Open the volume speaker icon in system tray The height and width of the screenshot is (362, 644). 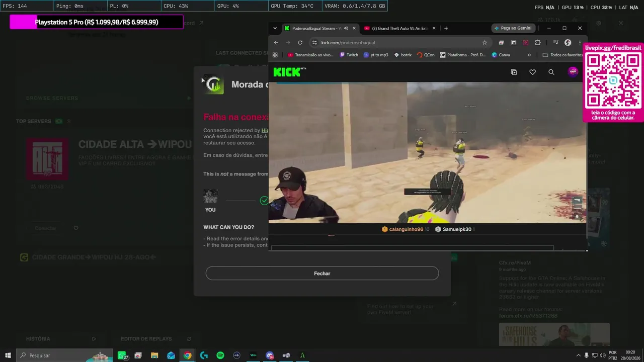pyautogui.click(x=603, y=355)
